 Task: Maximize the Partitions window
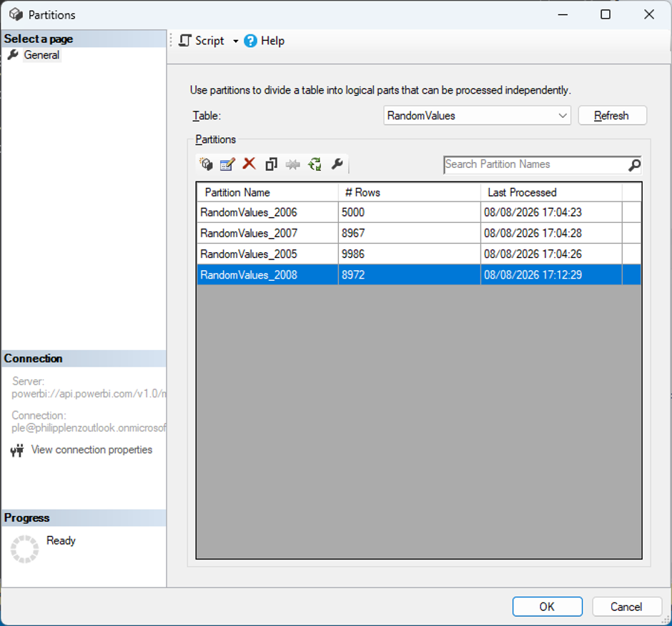click(605, 14)
